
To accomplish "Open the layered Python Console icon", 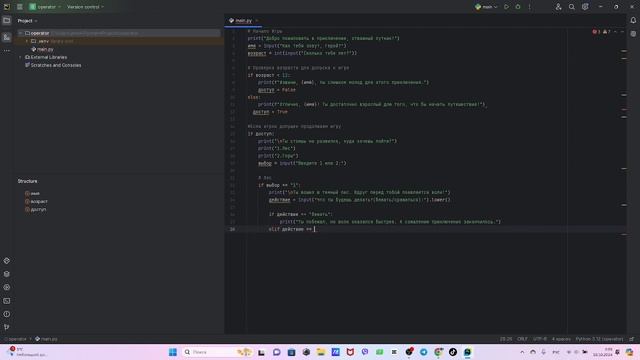I will pyautogui.click(x=7, y=274).
